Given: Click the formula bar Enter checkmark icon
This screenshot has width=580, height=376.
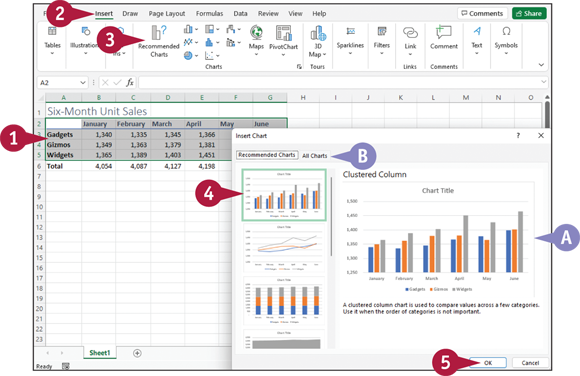Looking at the screenshot, I should point(117,83).
